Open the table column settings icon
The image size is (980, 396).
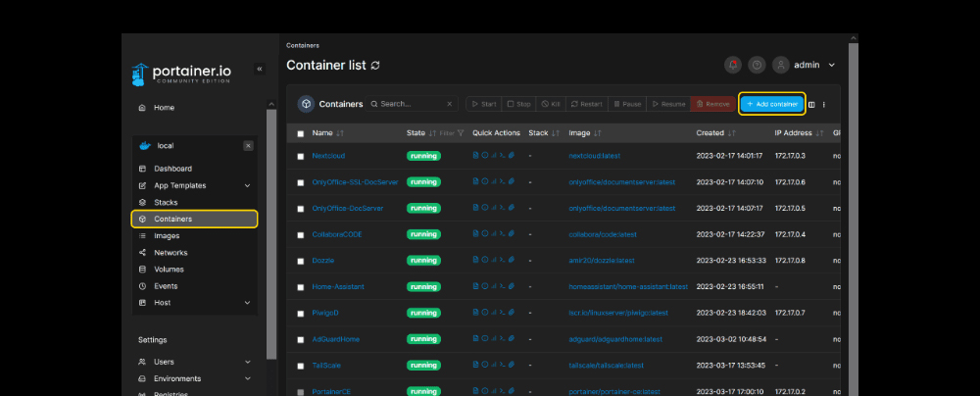click(x=811, y=104)
